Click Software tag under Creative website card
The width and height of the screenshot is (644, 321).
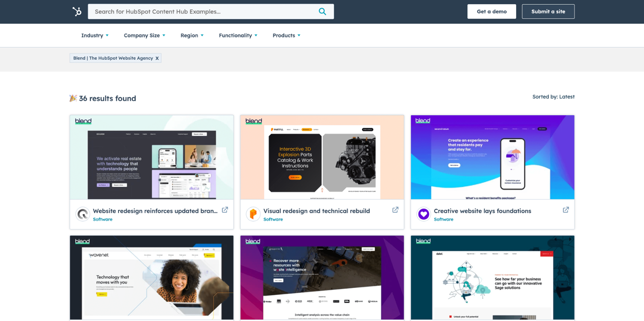444,219
